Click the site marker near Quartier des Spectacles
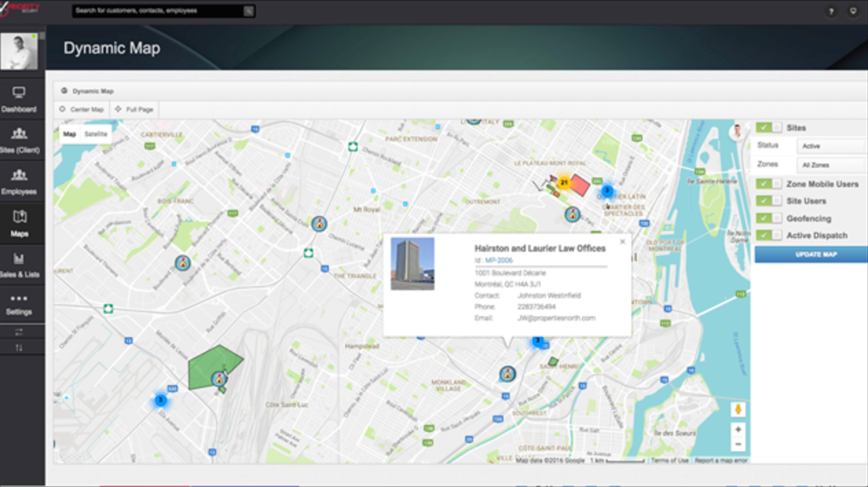This screenshot has width=868, height=487. [x=572, y=214]
